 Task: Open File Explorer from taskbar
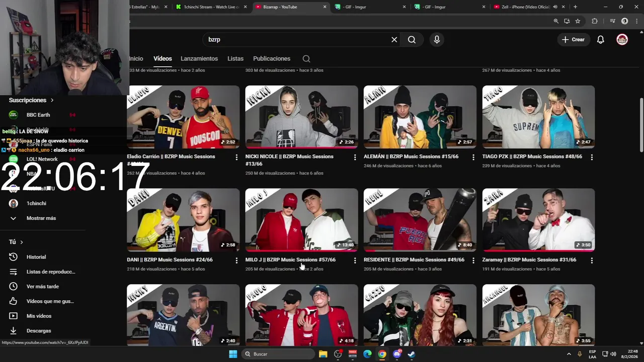[x=323, y=354]
